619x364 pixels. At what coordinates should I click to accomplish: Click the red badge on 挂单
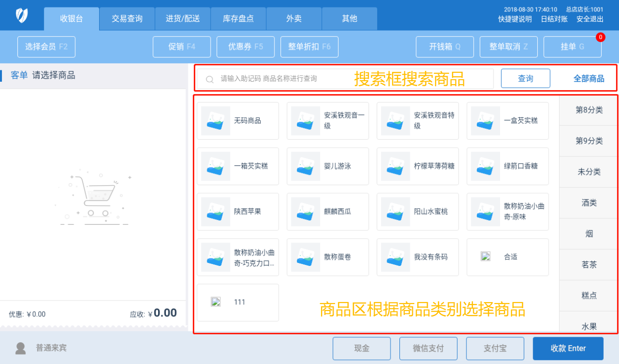pyautogui.click(x=600, y=37)
